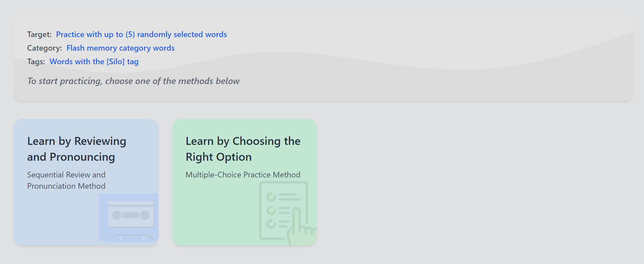Open the 'Flash memory category words' link

(120, 48)
